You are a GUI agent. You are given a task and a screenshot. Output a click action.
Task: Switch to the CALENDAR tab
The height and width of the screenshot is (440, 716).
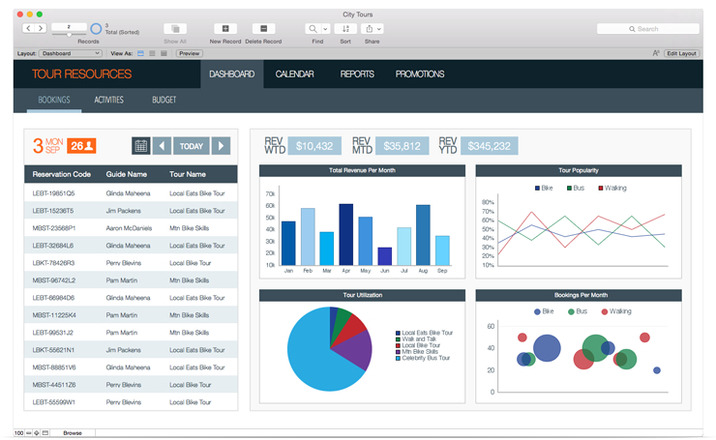pyautogui.click(x=295, y=74)
